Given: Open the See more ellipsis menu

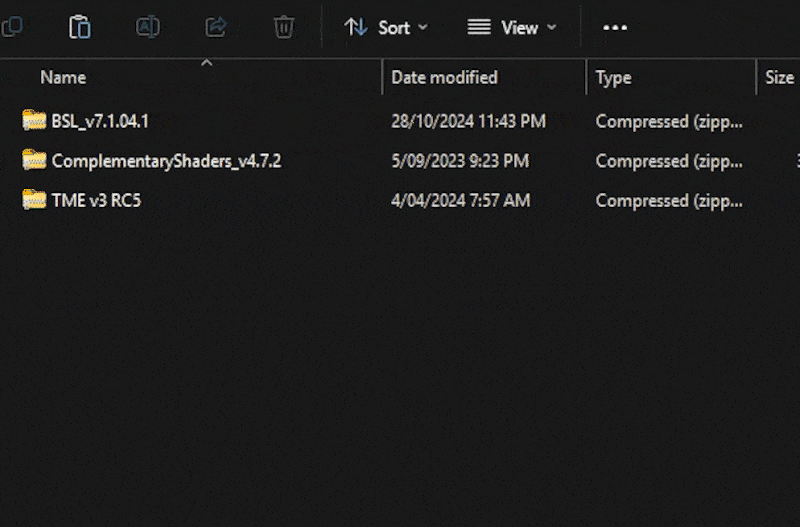Looking at the screenshot, I should coord(615,28).
